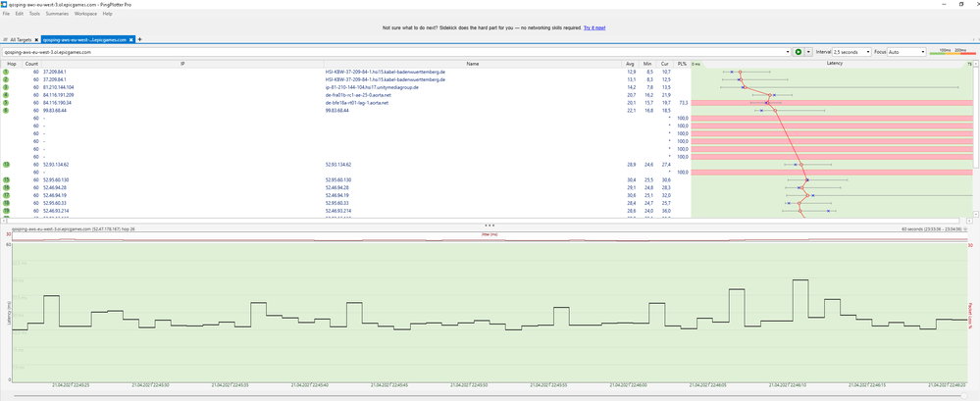This screenshot has width=980, height=401.
Task: Click the hop list vertical scrollbar
Action: (976, 116)
